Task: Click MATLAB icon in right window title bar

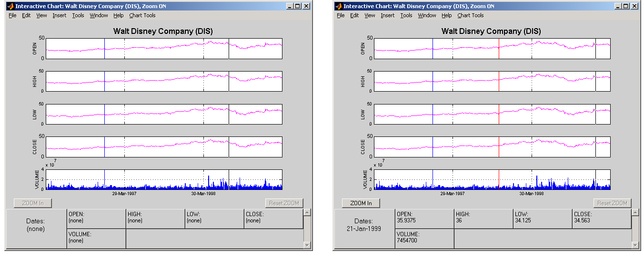Action: coord(339,6)
